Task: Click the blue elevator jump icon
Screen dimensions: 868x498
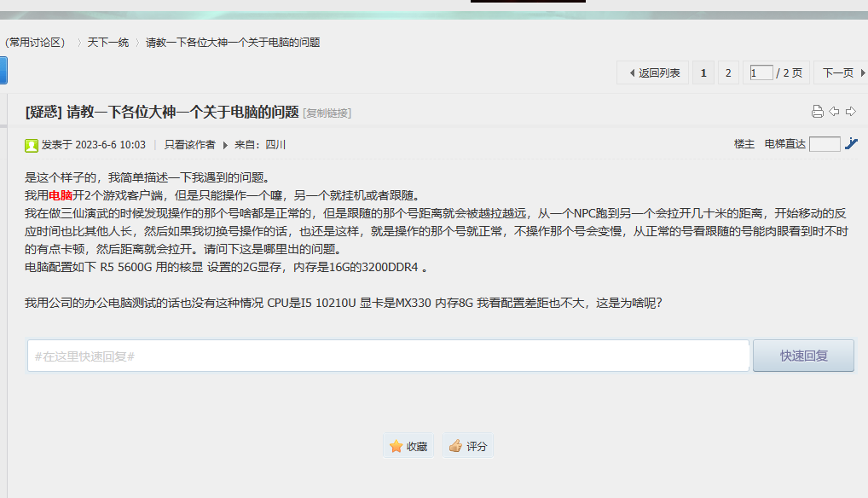Action: (x=851, y=144)
